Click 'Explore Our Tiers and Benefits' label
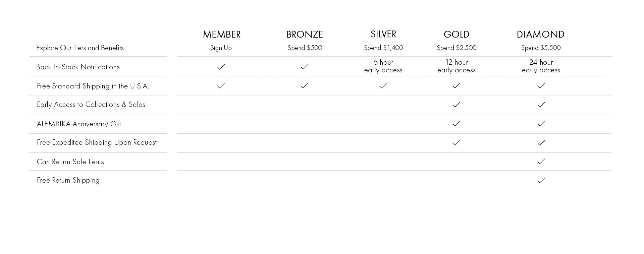The image size is (644, 254). click(x=80, y=48)
